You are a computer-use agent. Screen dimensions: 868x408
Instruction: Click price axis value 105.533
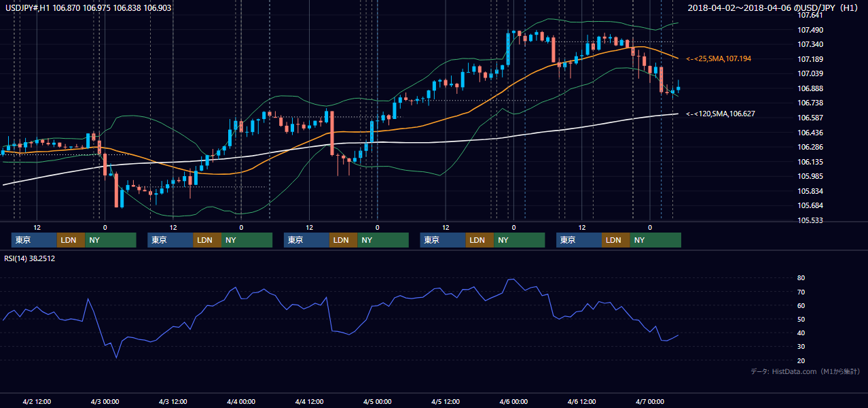pos(811,220)
